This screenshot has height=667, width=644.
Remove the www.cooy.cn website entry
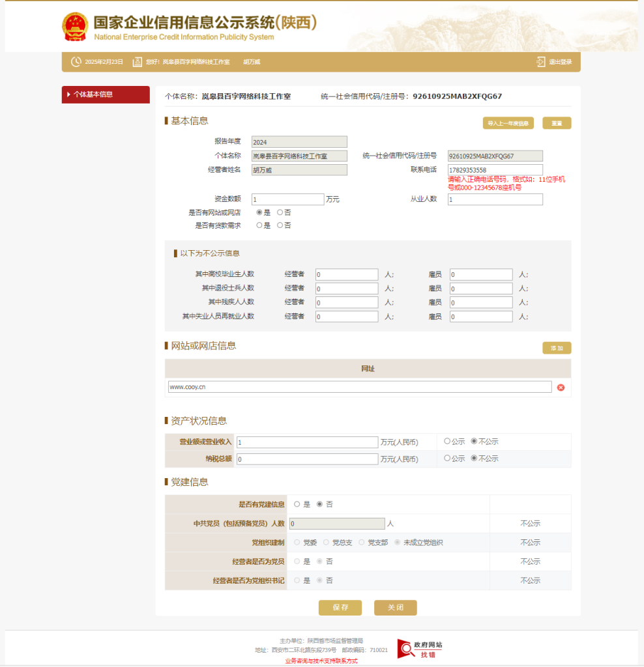point(561,388)
